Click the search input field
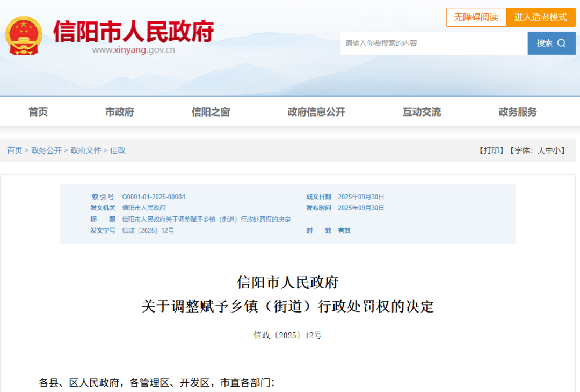 (433, 43)
